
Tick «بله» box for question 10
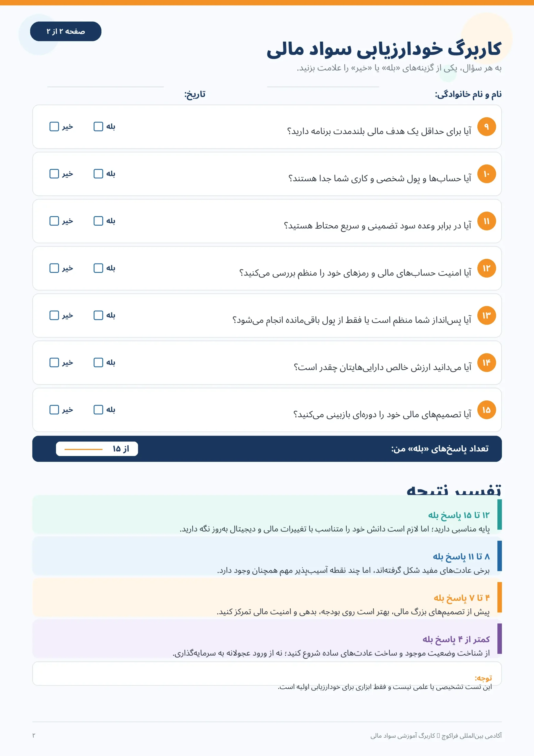(98, 174)
